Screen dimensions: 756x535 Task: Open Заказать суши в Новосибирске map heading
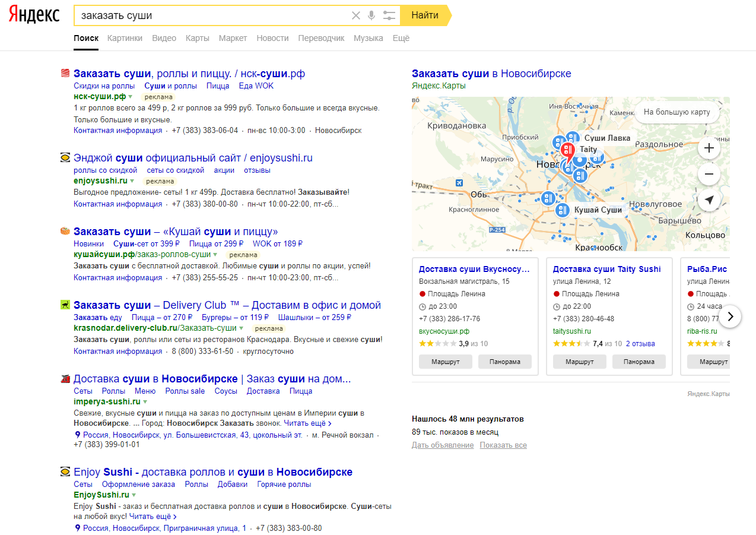pos(491,74)
